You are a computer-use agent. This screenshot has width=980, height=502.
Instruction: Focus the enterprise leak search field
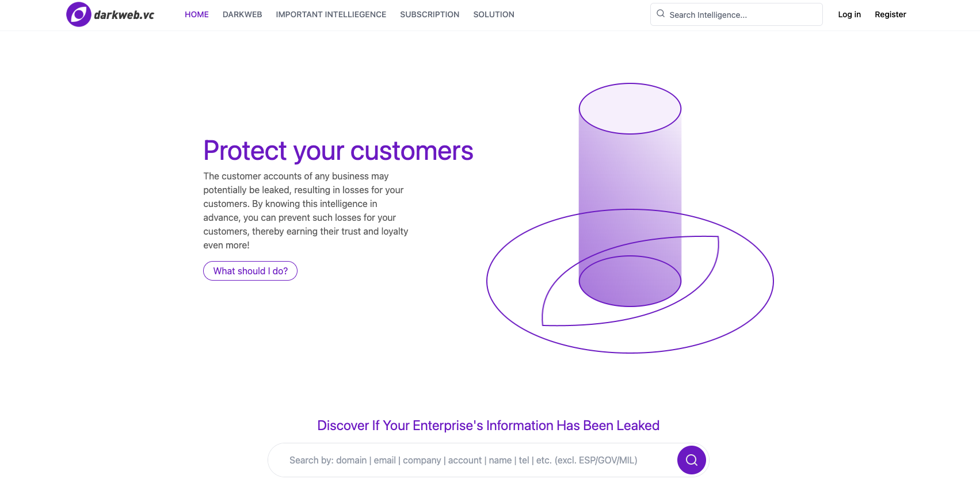pyautogui.click(x=472, y=460)
